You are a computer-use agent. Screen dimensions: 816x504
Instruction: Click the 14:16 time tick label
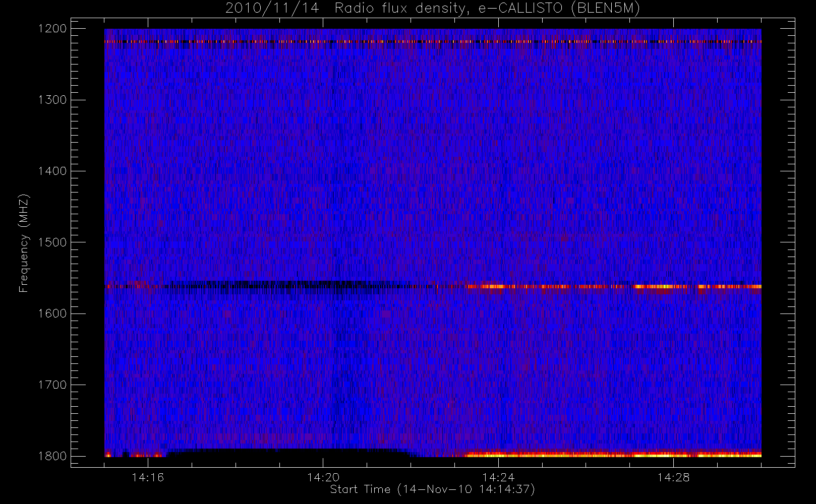pos(148,477)
